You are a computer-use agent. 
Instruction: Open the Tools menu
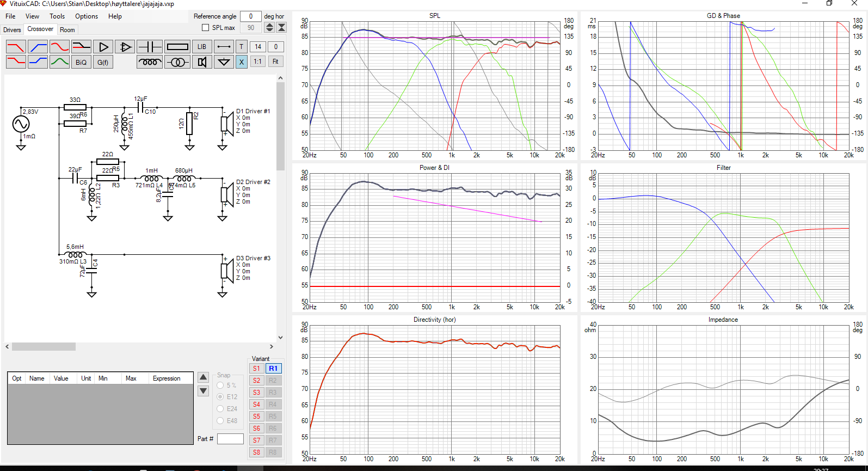57,16
